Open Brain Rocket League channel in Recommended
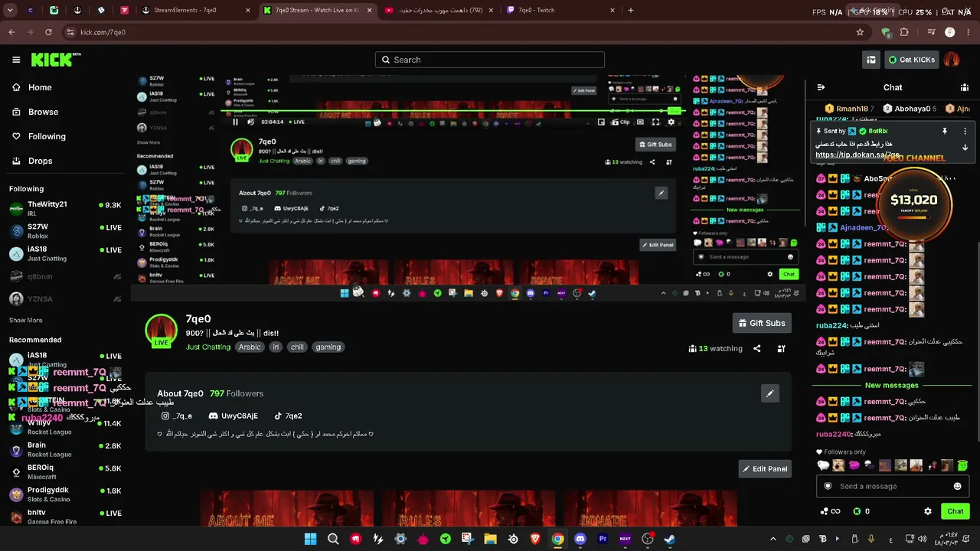The width and height of the screenshot is (980, 551). [65, 449]
